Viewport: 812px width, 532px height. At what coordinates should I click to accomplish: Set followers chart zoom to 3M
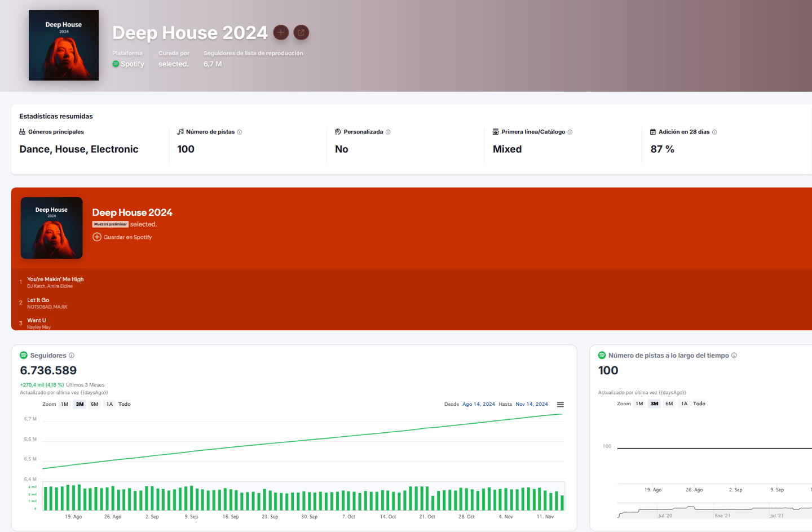click(x=80, y=404)
